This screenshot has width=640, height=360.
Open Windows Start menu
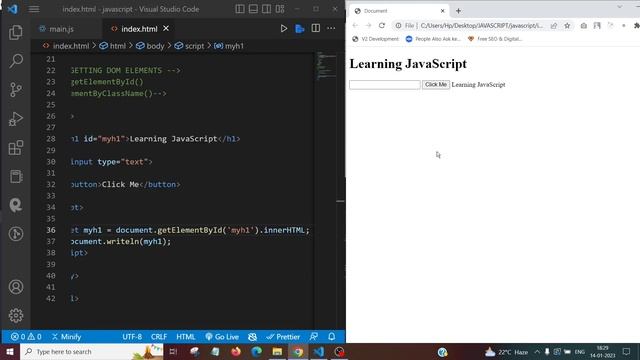tap(10, 352)
